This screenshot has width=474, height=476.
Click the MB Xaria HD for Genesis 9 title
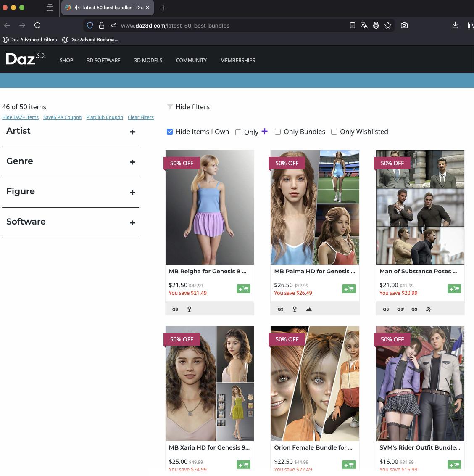click(x=209, y=447)
